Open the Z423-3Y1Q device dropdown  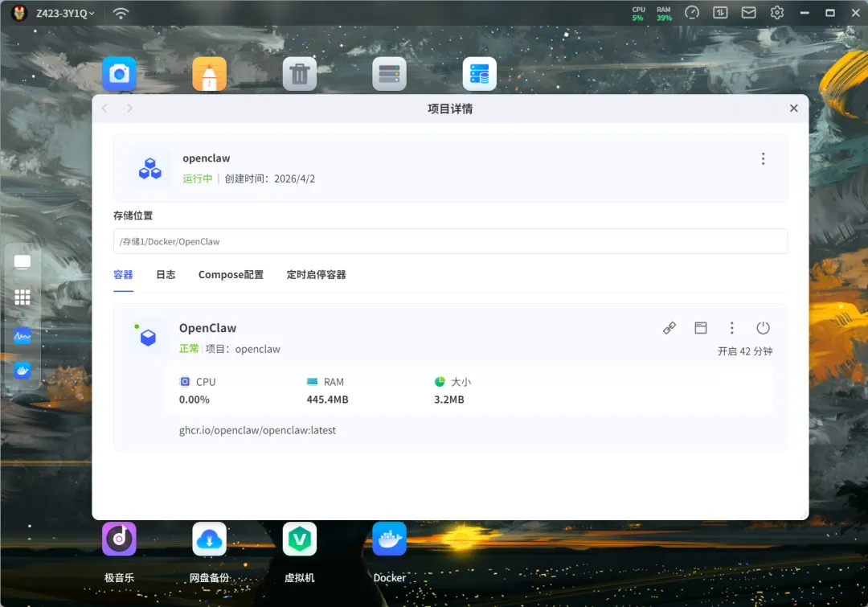click(65, 13)
